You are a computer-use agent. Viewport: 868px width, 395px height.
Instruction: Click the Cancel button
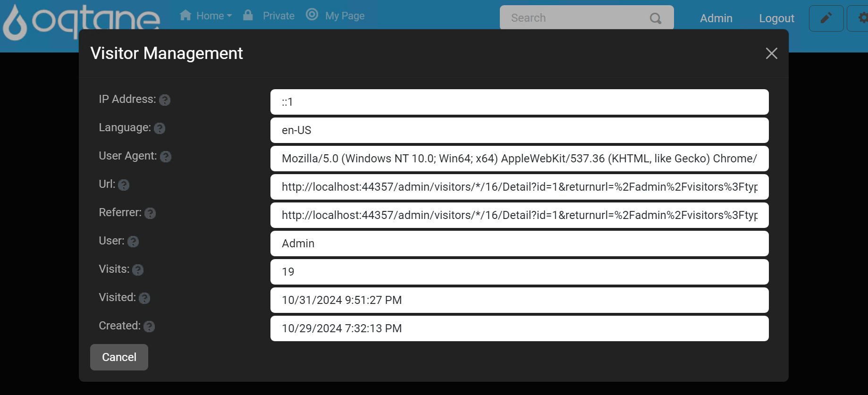[119, 357]
